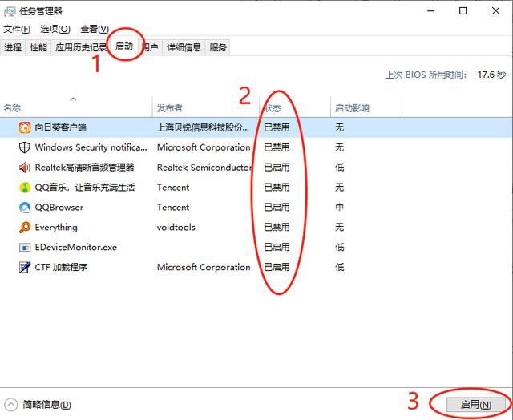Select the QQ音乐,让音乐充满生活 entry
Image resolution: width=513 pixels, height=420 pixels.
click(85, 188)
